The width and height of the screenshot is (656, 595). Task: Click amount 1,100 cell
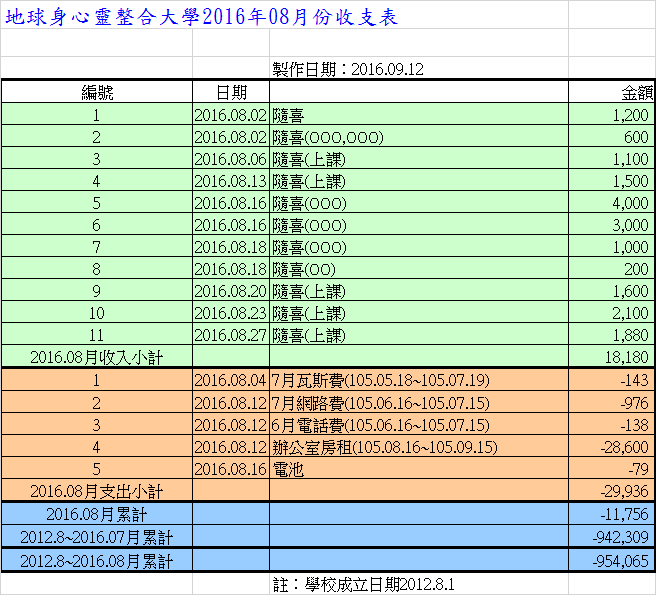click(611, 159)
